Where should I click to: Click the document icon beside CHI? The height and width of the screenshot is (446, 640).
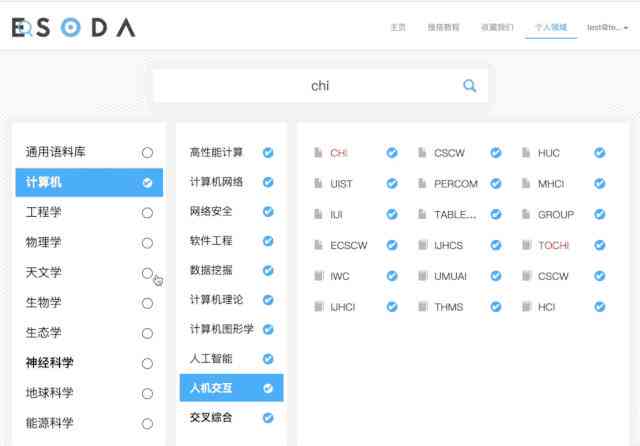point(318,153)
